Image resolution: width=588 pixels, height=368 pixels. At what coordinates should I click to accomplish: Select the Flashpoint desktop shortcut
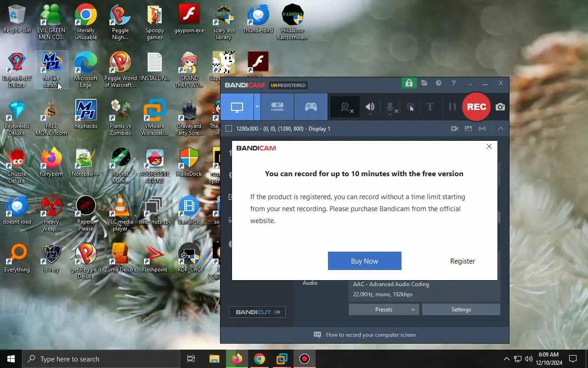155,258
